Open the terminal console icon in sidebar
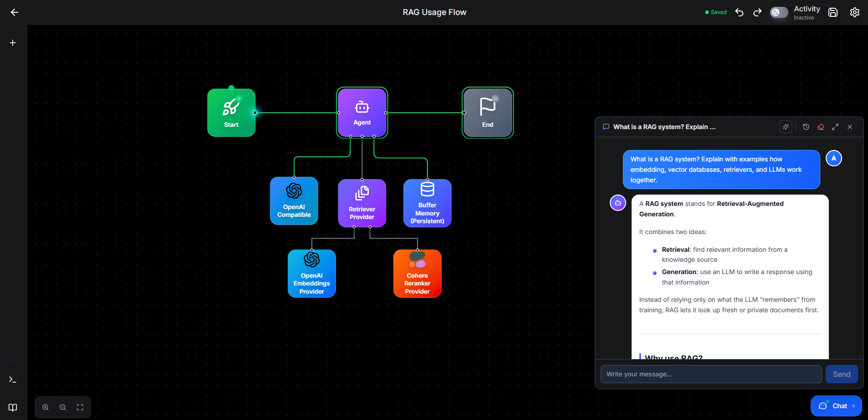868x420 pixels. [13, 380]
